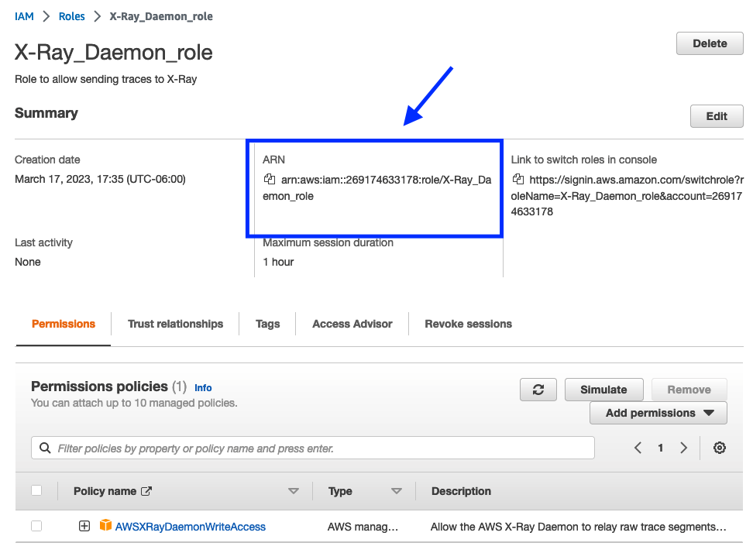Click the X-Ray_Daemon_role breadcrumb text
Image resolution: width=753 pixels, height=560 pixels.
pyautogui.click(x=161, y=16)
